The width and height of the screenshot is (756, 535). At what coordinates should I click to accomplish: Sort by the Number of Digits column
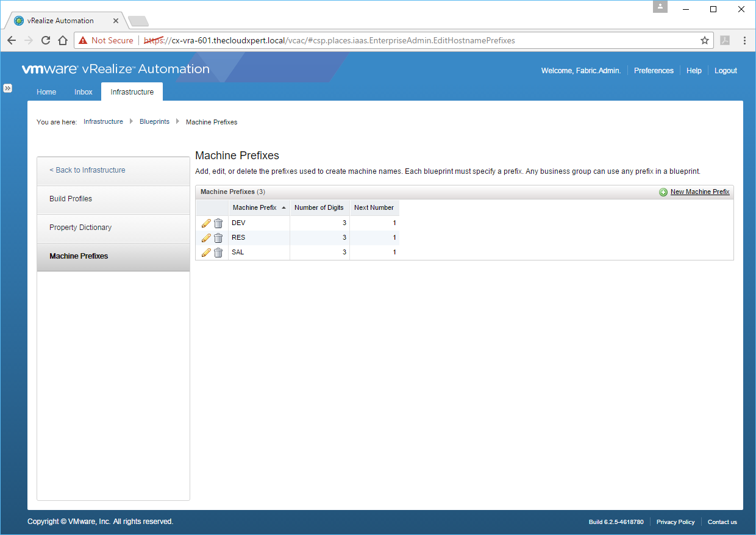click(319, 207)
